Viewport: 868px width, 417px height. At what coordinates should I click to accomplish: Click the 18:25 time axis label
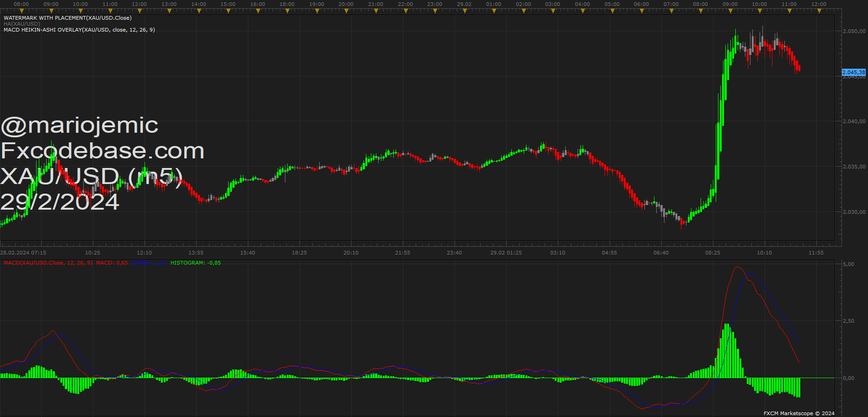[x=300, y=253]
